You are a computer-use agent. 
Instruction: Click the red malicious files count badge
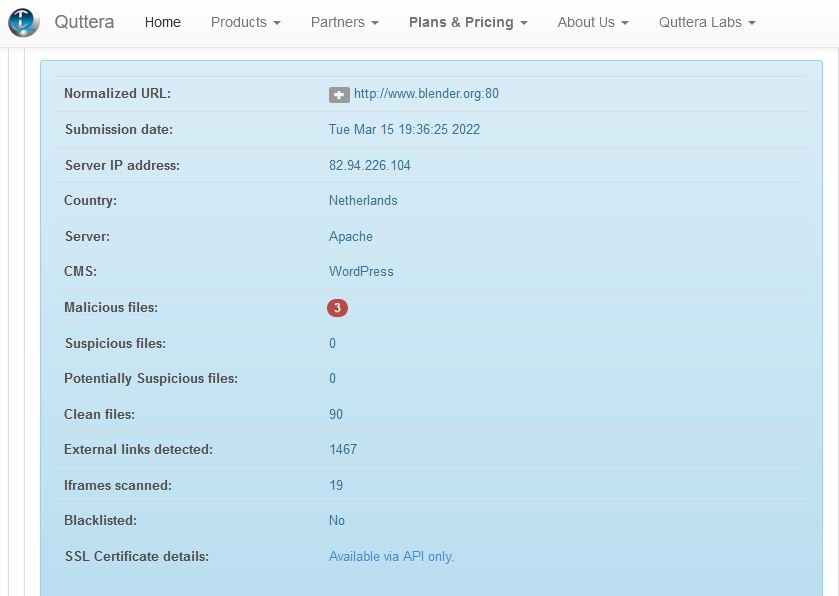338,308
